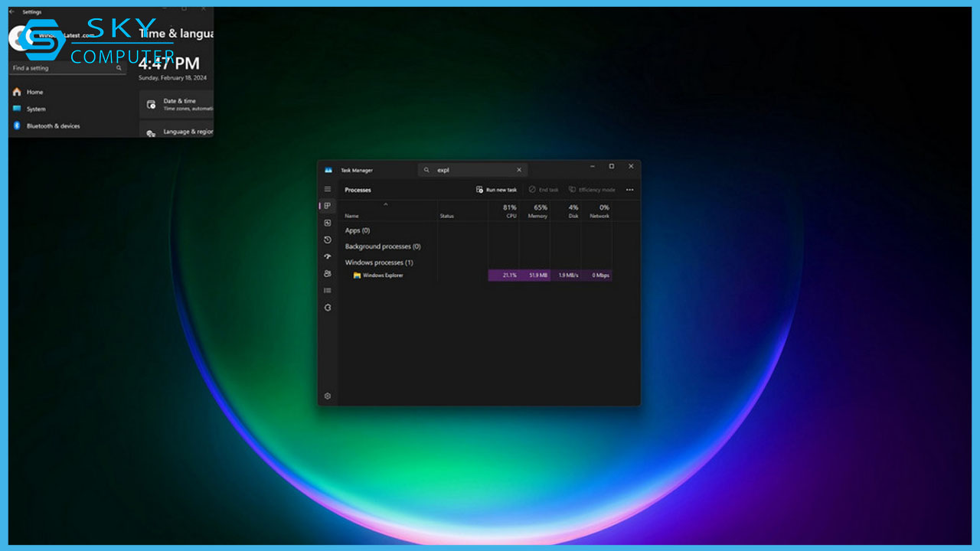Select the Windows Explorer process row
The height and width of the screenshot is (551, 980).
(x=383, y=275)
